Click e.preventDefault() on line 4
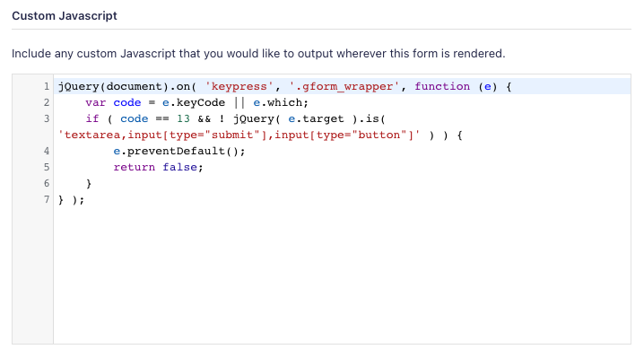Image resolution: width=644 pixels, height=358 pixels. 176,151
